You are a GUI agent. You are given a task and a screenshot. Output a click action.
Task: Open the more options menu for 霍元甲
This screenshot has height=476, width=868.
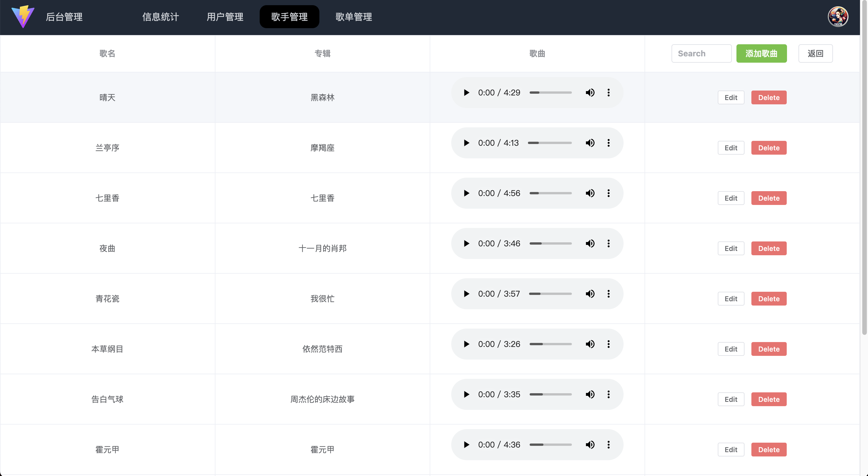609,444
